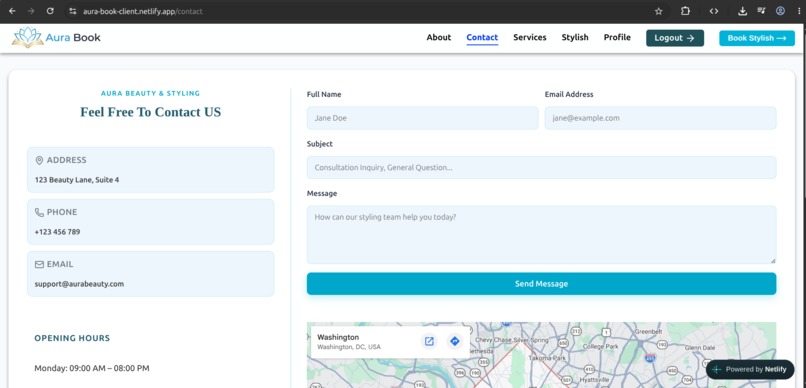
Task: Open the Profile page
Action: [617, 38]
